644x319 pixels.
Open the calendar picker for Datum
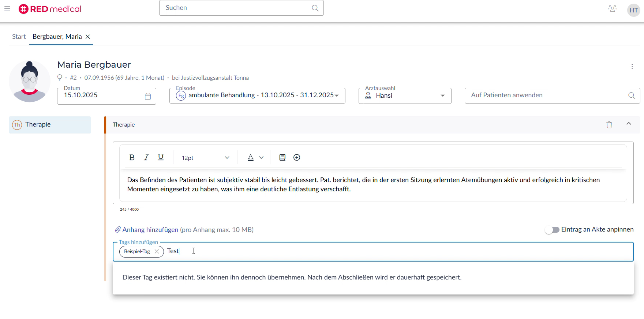148,97
